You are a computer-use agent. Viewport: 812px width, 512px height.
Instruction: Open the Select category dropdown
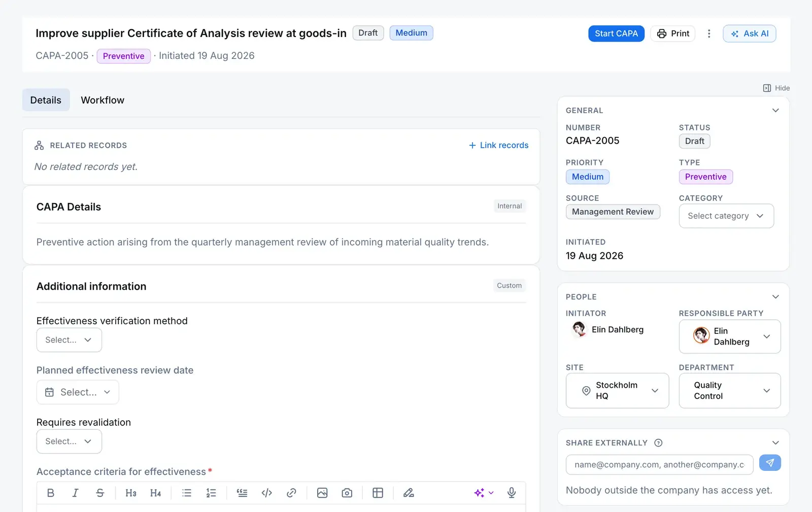tap(726, 216)
